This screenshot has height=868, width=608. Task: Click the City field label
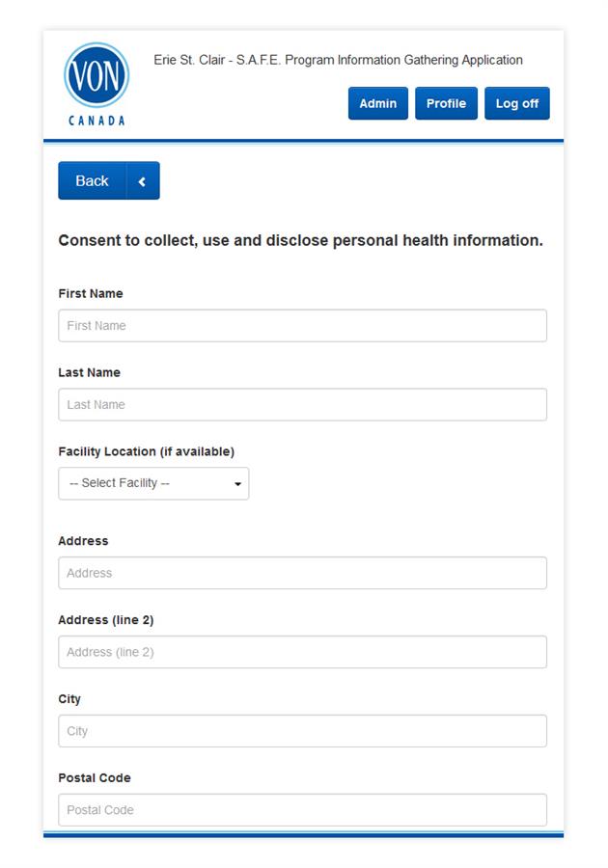69,699
